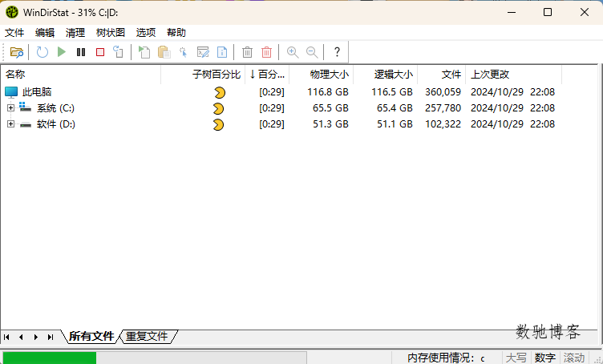This screenshot has width=603, height=364.
Task: Click the last tab navigation arrow
Action: tap(51, 337)
